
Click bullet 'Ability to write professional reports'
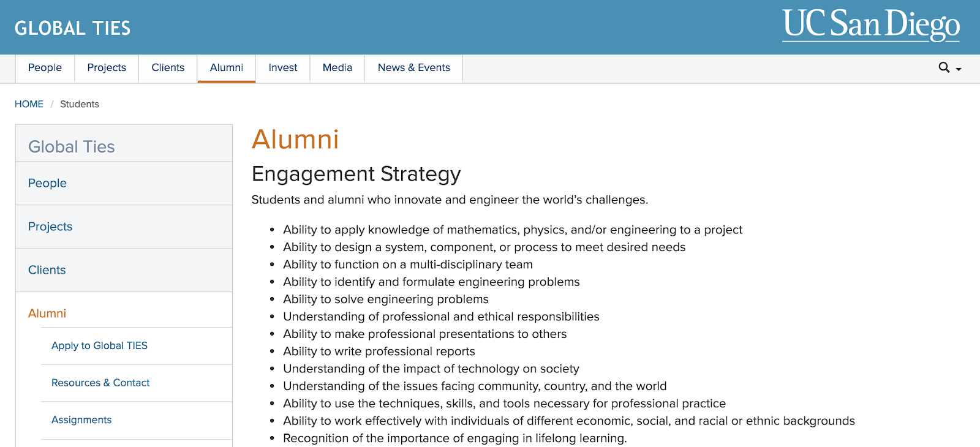click(379, 351)
